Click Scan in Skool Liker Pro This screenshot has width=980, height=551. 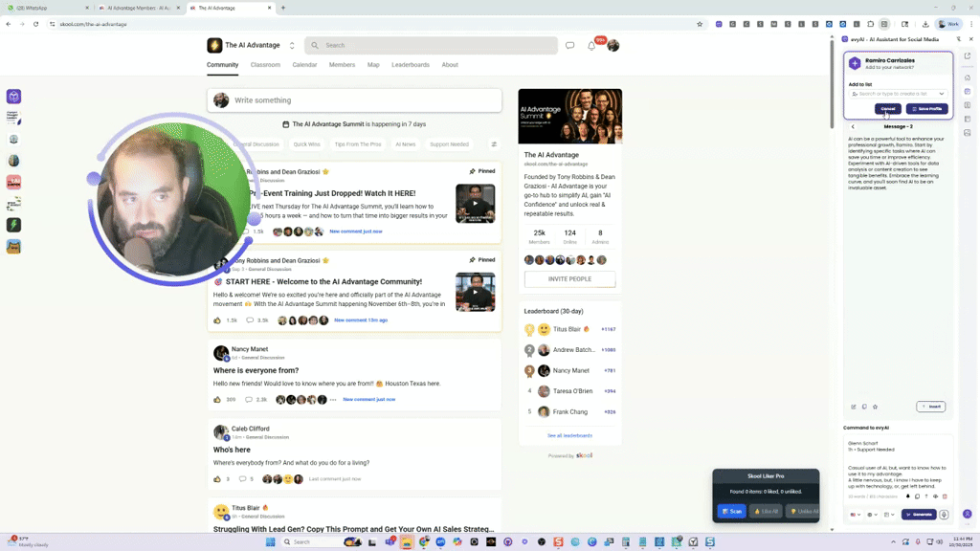click(x=731, y=511)
